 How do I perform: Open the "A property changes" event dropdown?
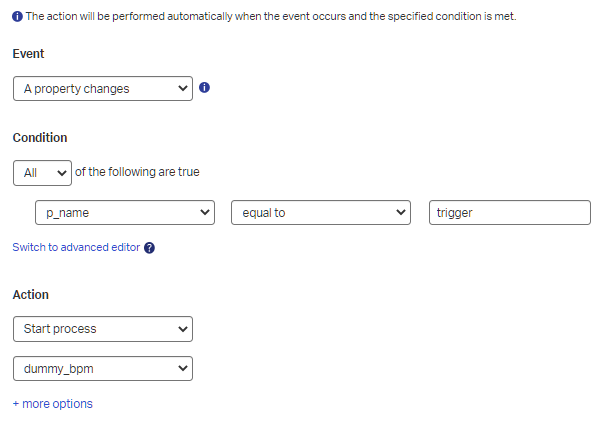point(102,88)
